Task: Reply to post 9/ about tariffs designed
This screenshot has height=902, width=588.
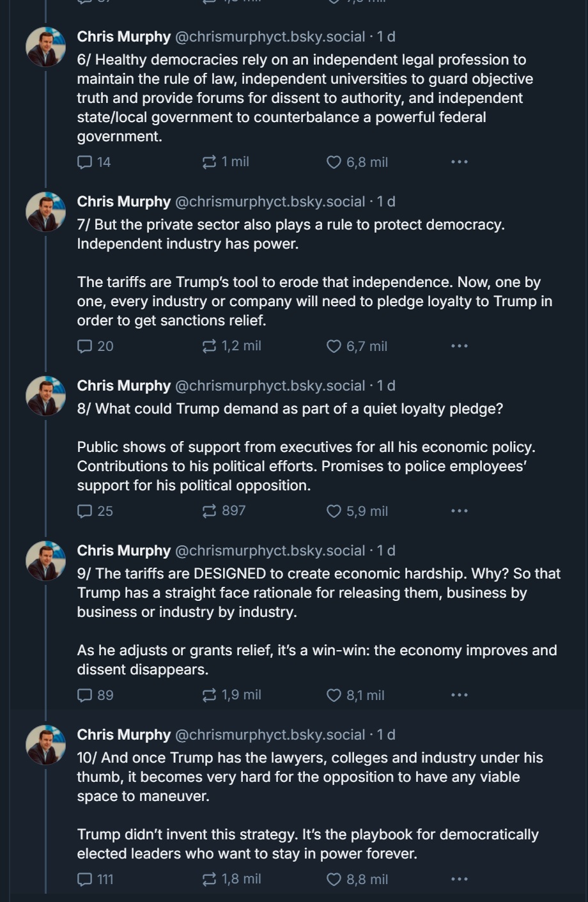Action: (85, 696)
